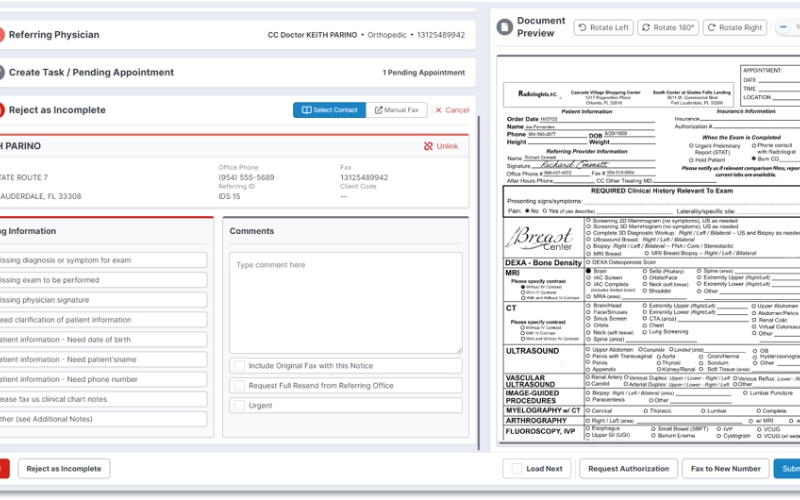This screenshot has height=500, width=800.
Task: Click the fax number 13125489942 in contact card
Action: pos(364,178)
